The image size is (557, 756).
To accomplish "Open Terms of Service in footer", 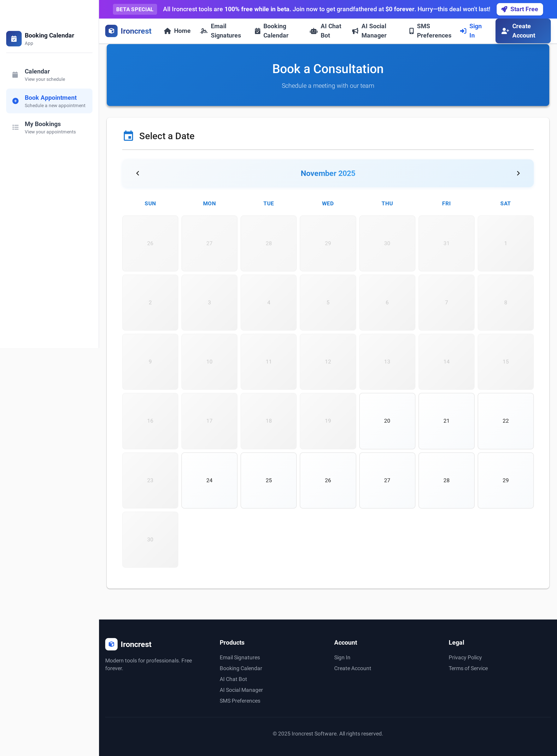I will (x=468, y=668).
